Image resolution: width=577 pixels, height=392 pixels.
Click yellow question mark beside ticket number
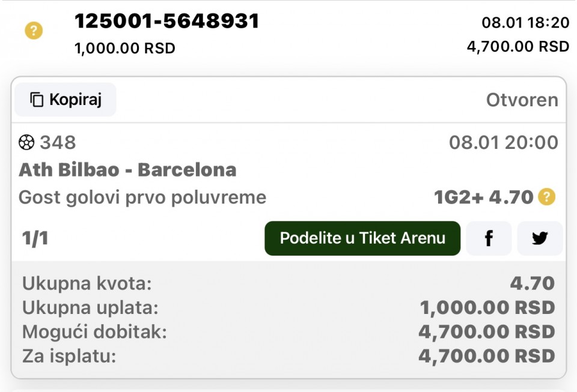click(34, 31)
